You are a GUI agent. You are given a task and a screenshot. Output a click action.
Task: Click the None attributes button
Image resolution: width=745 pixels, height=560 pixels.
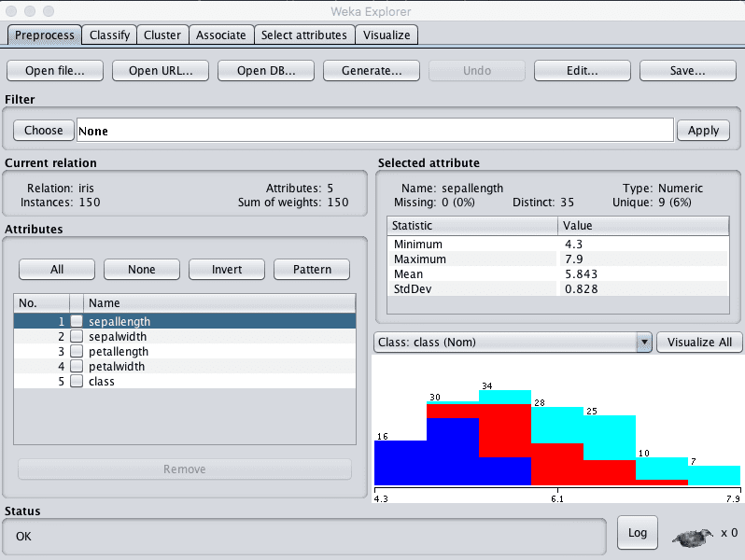tap(142, 270)
